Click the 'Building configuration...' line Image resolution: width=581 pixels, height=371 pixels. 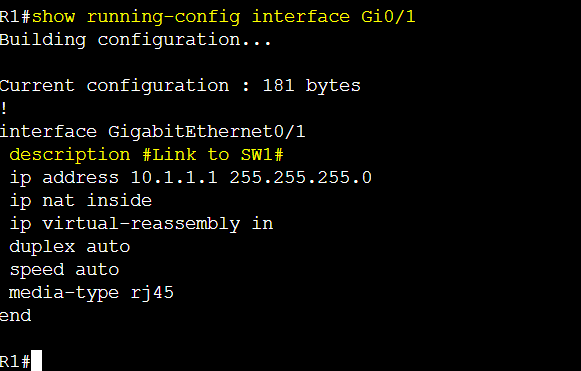pos(136,40)
